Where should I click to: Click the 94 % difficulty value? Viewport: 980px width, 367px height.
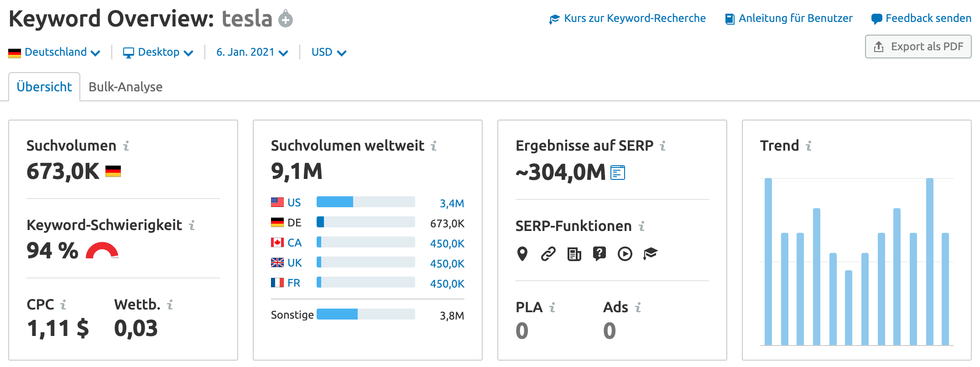[x=52, y=251]
